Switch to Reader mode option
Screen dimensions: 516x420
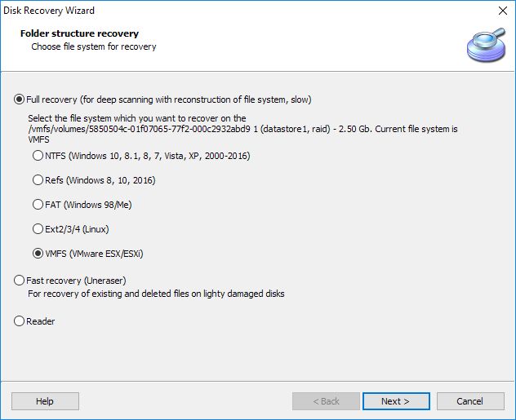pos(34,321)
